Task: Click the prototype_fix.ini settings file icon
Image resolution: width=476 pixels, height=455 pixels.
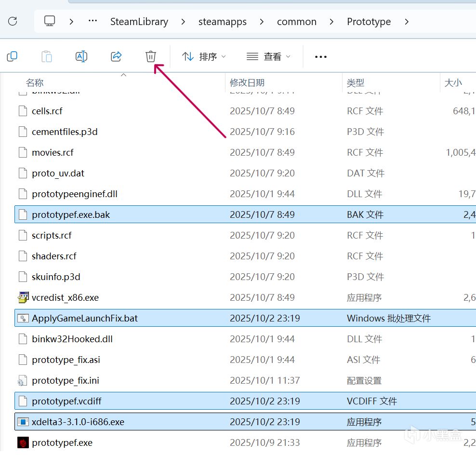Action: pyautogui.click(x=22, y=381)
